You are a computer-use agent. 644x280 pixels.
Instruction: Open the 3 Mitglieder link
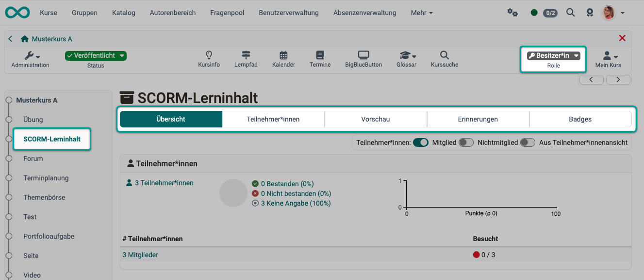click(140, 254)
